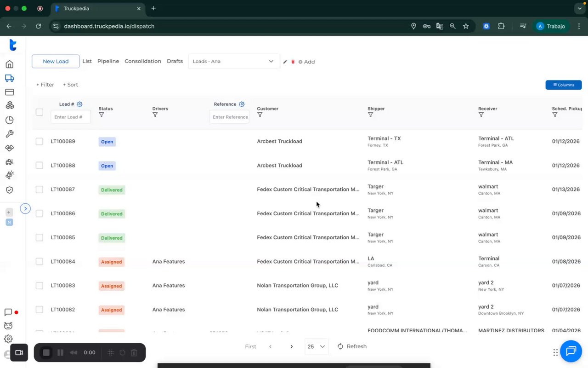Open the Trabajo browser profile button
The height and width of the screenshot is (368, 588).
coord(552,26)
